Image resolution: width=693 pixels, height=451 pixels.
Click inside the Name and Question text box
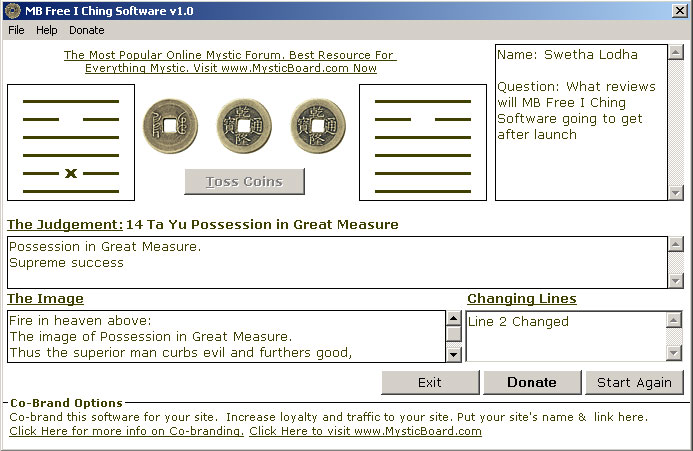[x=581, y=122]
